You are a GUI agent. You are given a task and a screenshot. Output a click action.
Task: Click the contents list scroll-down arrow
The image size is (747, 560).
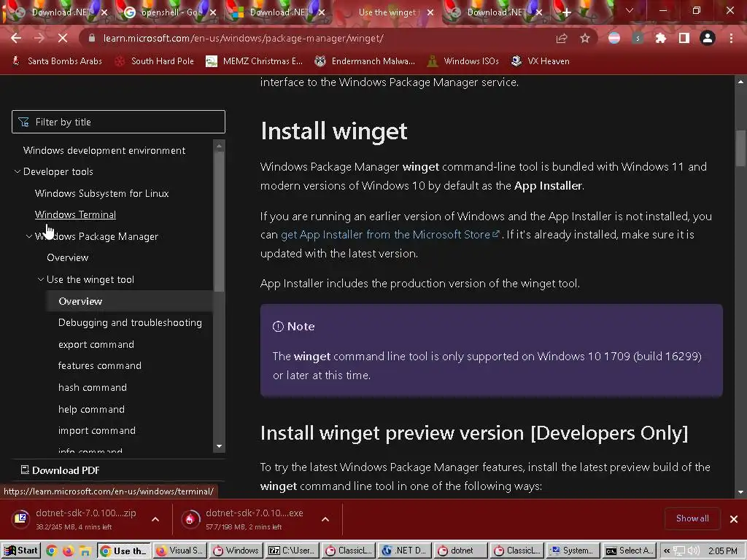[219, 446]
